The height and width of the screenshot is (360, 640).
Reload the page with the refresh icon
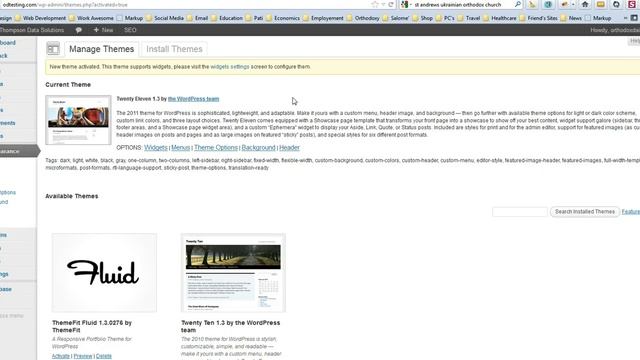point(391,4)
